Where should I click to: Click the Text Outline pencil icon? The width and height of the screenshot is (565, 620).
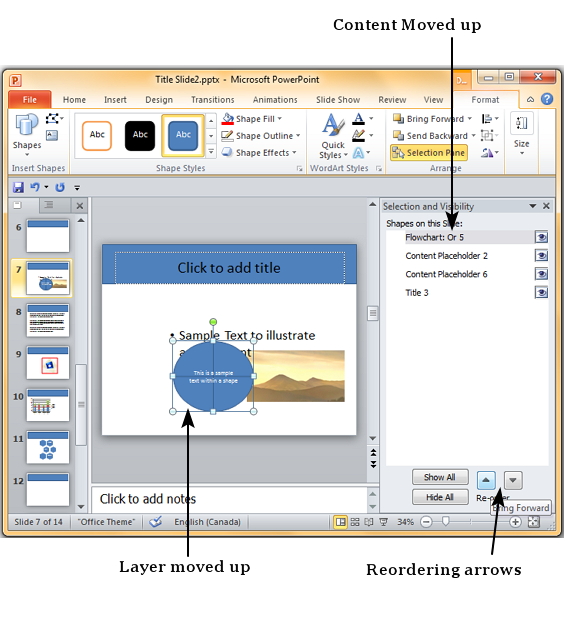(358, 136)
